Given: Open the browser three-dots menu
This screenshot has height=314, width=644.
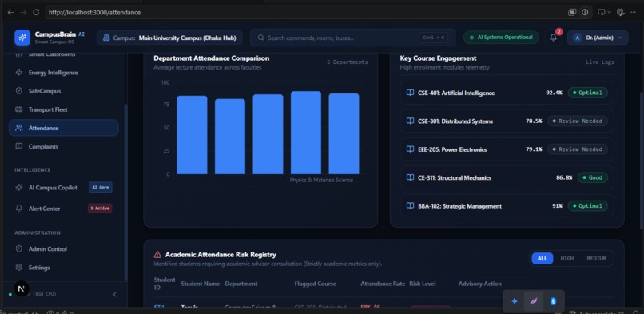Looking at the screenshot, I should click(x=633, y=12).
